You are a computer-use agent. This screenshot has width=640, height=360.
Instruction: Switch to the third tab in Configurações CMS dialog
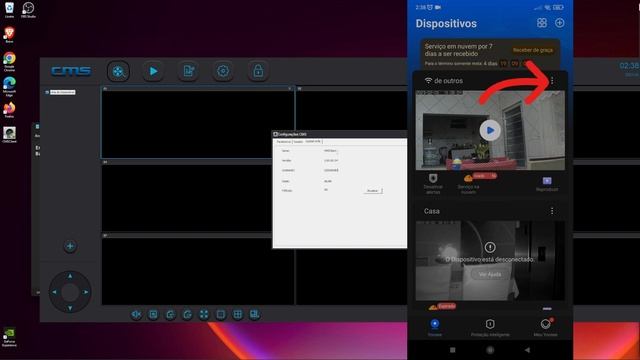pyautogui.click(x=313, y=141)
